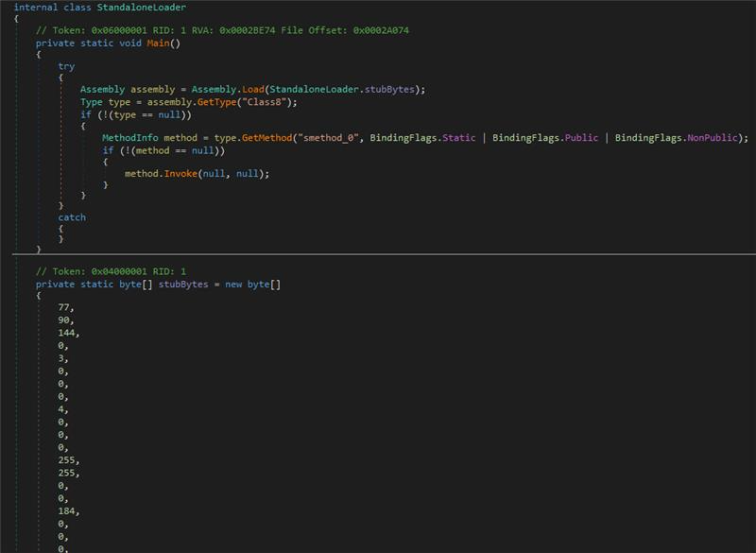The height and width of the screenshot is (553, 756).
Task: Click stubBytes in the field declaration
Action: 183,285
